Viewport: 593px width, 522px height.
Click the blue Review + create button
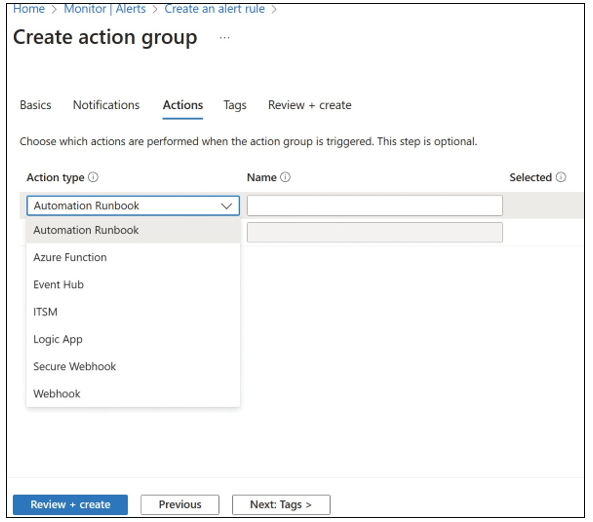(x=70, y=505)
